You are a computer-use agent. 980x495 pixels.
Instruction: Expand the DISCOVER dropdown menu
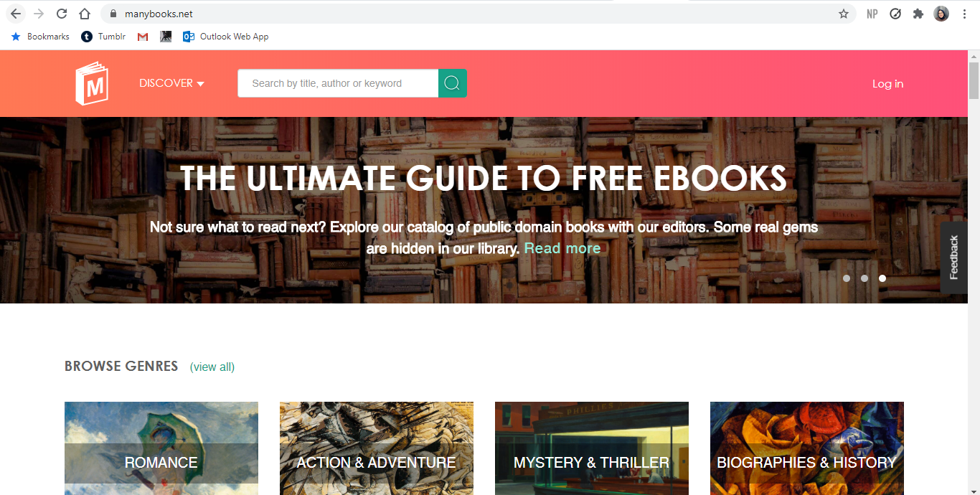tap(171, 83)
